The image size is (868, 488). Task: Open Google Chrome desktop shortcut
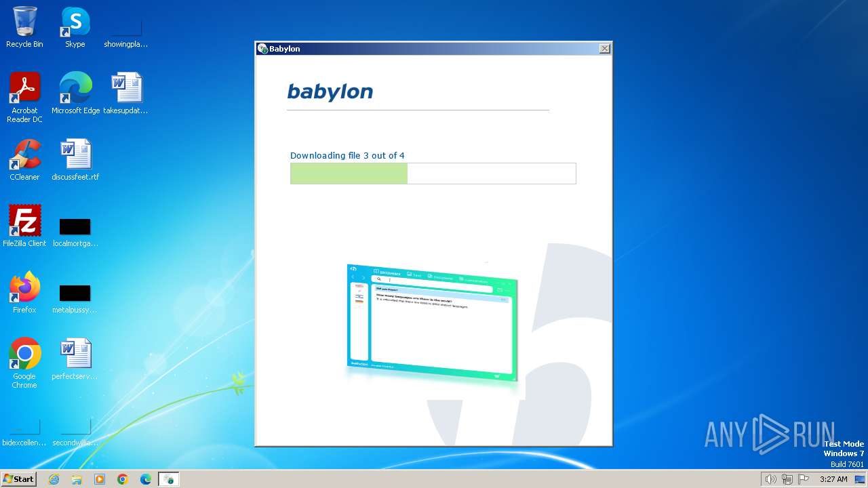[x=24, y=363]
